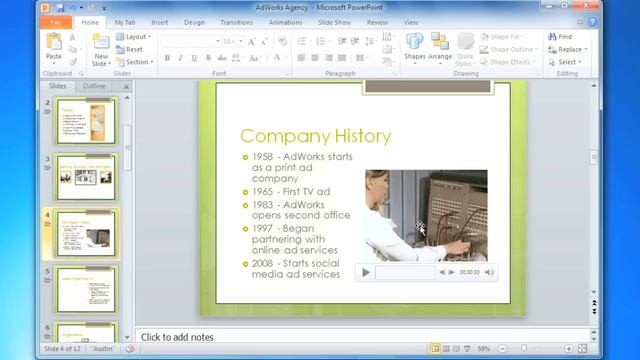This screenshot has width=640, height=360.
Task: Start Slide Show from status bar
Action: coord(467,349)
